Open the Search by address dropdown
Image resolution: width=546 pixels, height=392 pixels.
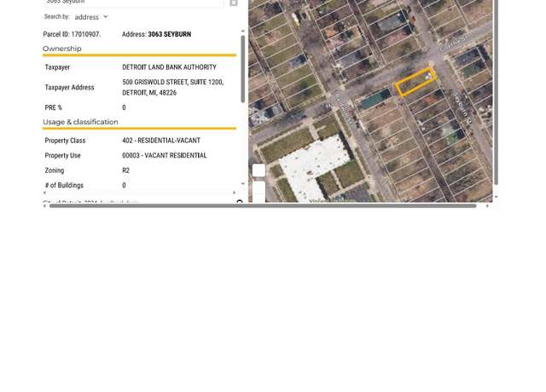click(91, 17)
